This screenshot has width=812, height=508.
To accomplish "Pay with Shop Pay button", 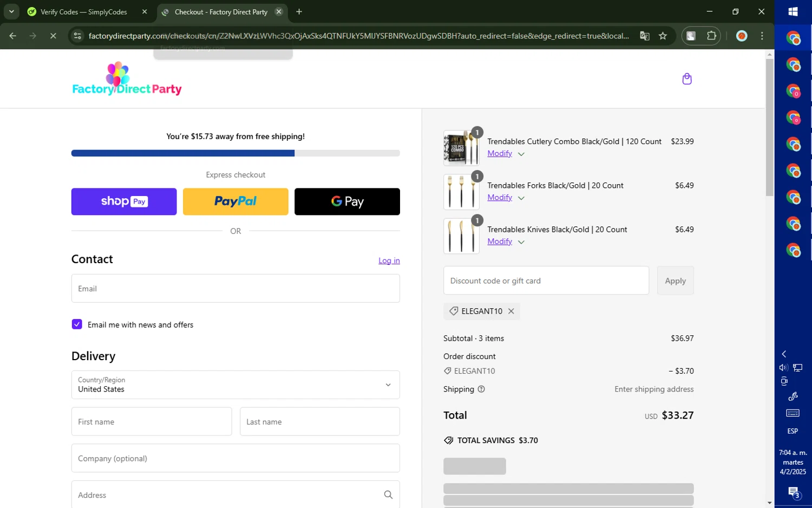I will click(x=124, y=201).
